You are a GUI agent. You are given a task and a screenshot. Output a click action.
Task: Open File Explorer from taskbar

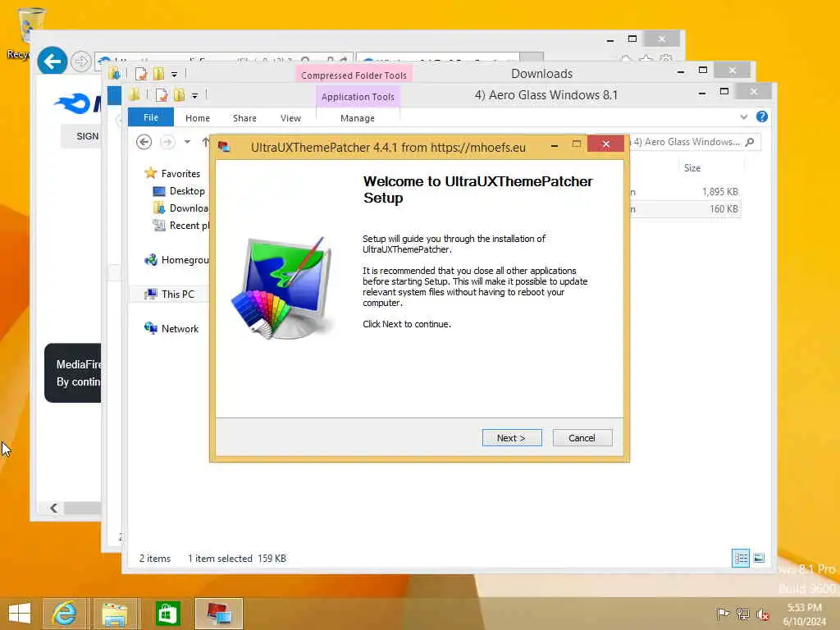pos(115,614)
